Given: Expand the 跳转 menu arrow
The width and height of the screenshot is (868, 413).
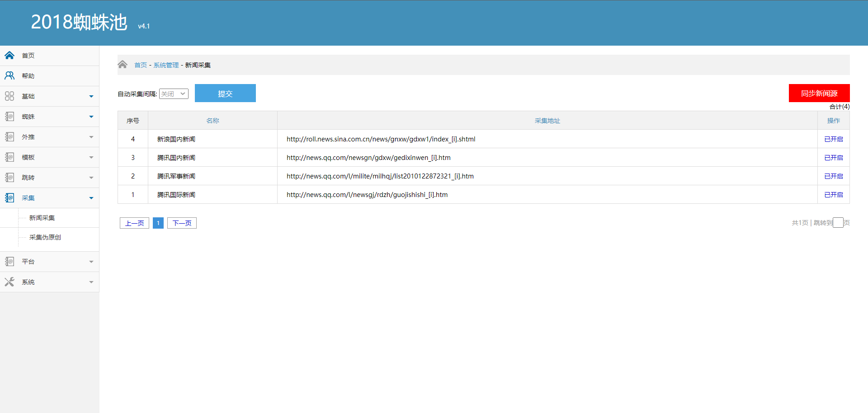Looking at the screenshot, I should point(91,178).
